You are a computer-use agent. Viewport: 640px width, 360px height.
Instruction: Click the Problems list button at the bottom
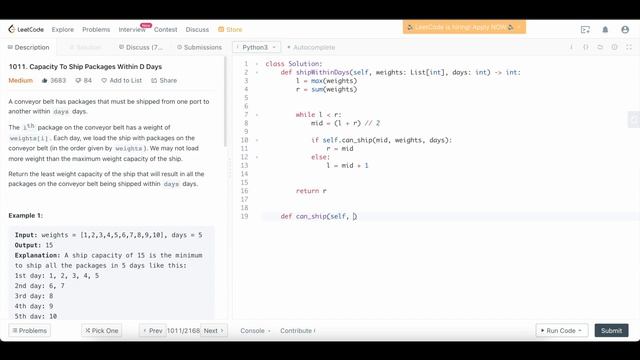[29, 331]
